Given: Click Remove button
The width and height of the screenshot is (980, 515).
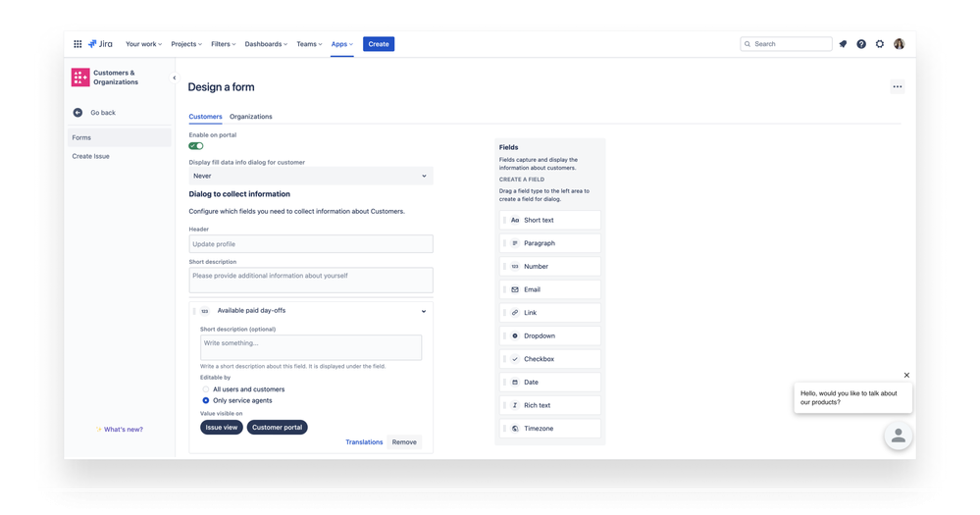Looking at the screenshot, I should pos(404,441).
